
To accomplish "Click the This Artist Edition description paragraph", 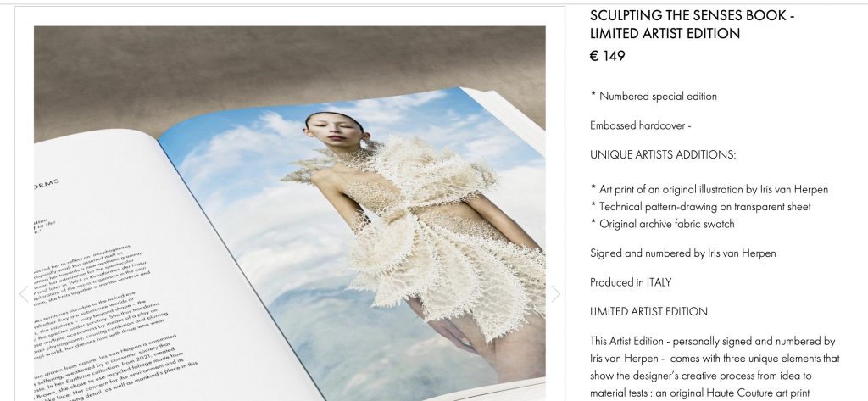I will pos(714,367).
